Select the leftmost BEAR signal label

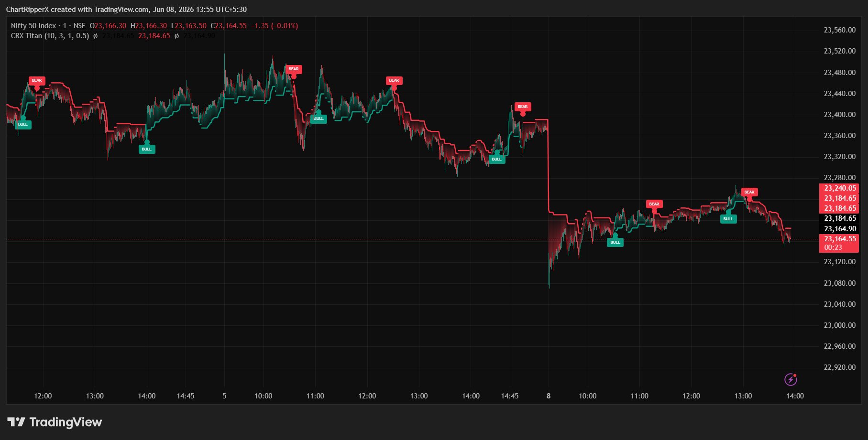(37, 81)
